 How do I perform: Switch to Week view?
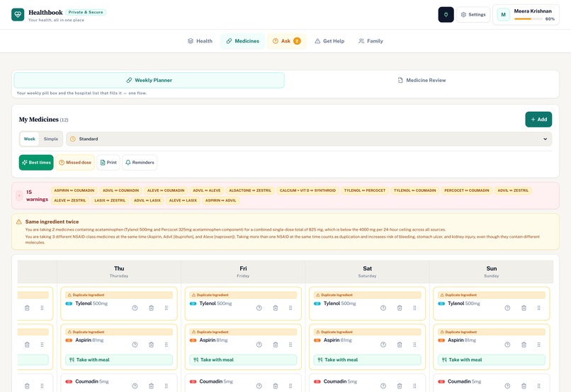point(30,139)
